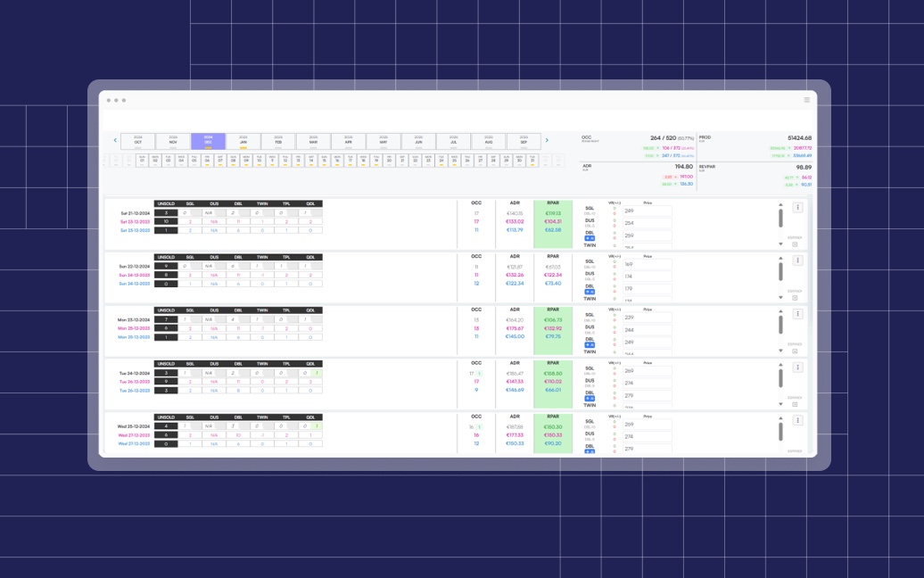Open three-dot menu for Sun 22-12-2024 row
Screen dimensions: 924x578
point(797,260)
